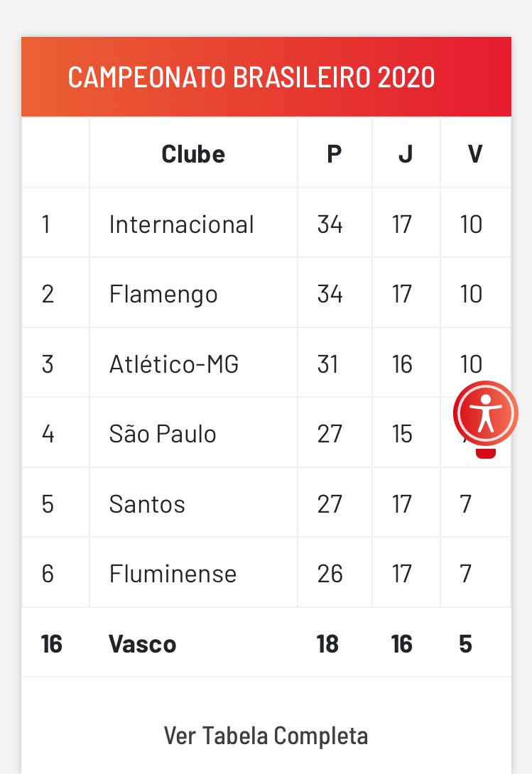Click the 'Clube' column header

pyautogui.click(x=193, y=154)
